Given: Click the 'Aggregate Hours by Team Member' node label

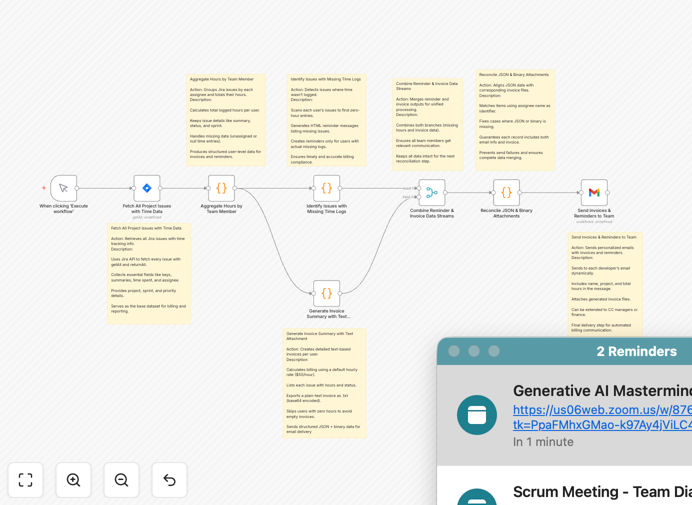Looking at the screenshot, I should pyautogui.click(x=222, y=209).
